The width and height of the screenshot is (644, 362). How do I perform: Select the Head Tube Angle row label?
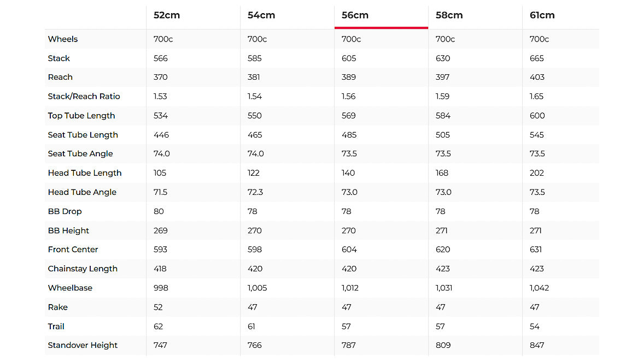82,192
